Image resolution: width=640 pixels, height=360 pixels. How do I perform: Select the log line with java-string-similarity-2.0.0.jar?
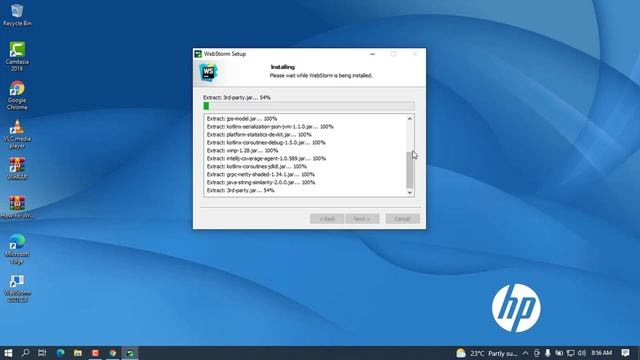click(x=260, y=182)
